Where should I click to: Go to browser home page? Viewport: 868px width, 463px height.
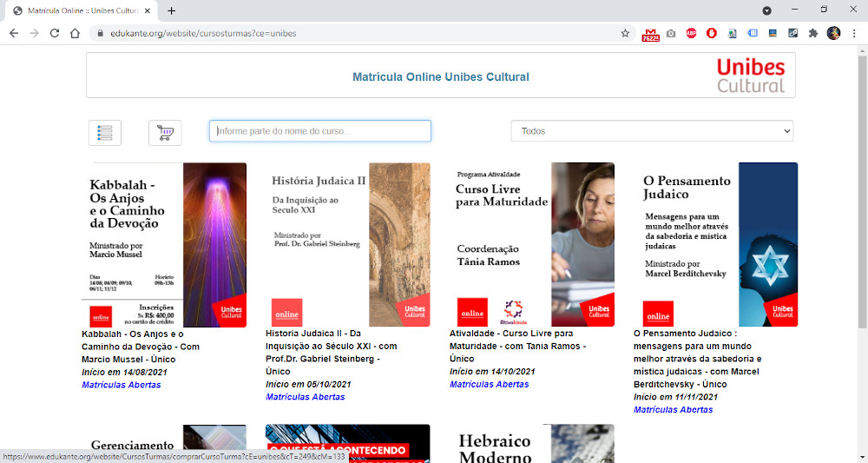coord(75,33)
